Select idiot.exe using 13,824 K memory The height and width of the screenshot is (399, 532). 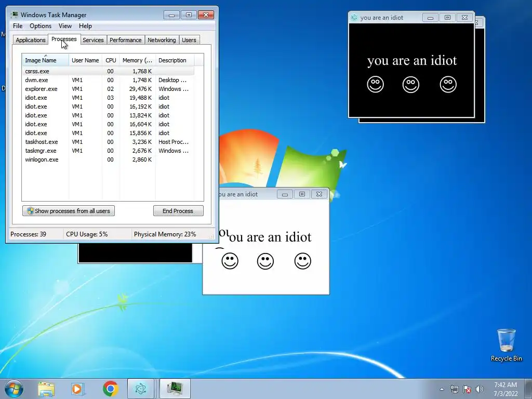108,115
